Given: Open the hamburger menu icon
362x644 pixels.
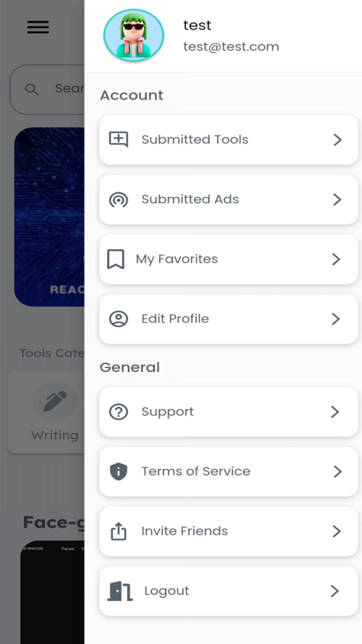Looking at the screenshot, I should (38, 27).
